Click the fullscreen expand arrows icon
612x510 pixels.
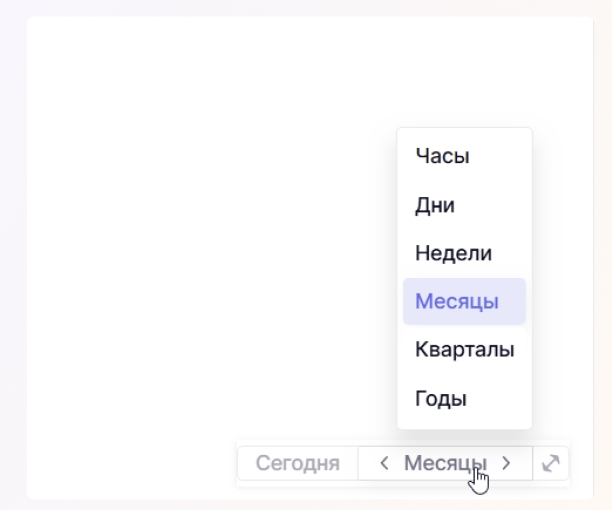pyautogui.click(x=551, y=463)
